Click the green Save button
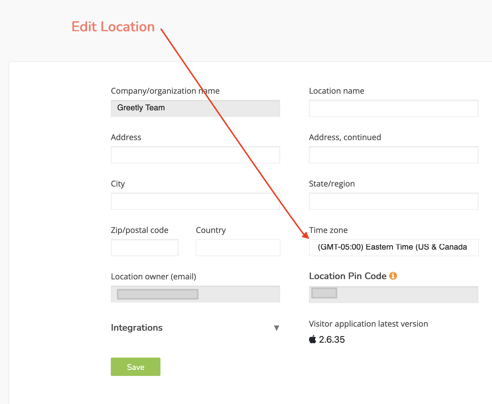The width and height of the screenshot is (492, 404). [x=135, y=367]
